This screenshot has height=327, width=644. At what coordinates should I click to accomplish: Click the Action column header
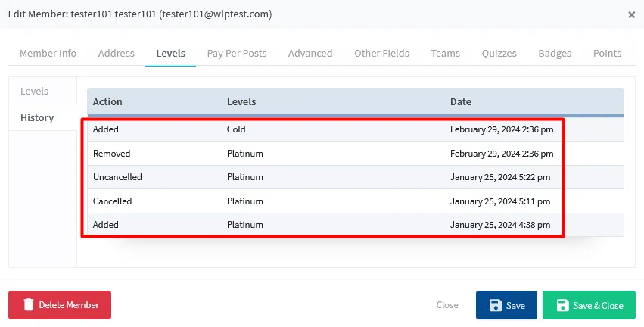107,101
